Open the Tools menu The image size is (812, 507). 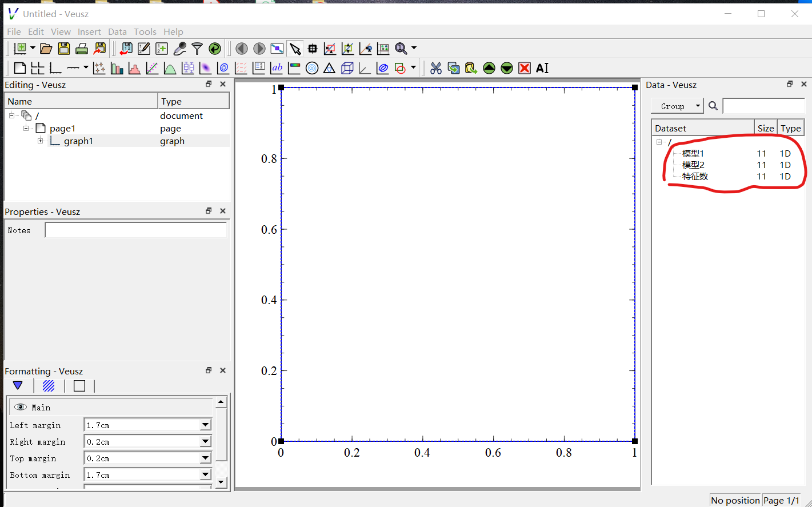[145, 32]
